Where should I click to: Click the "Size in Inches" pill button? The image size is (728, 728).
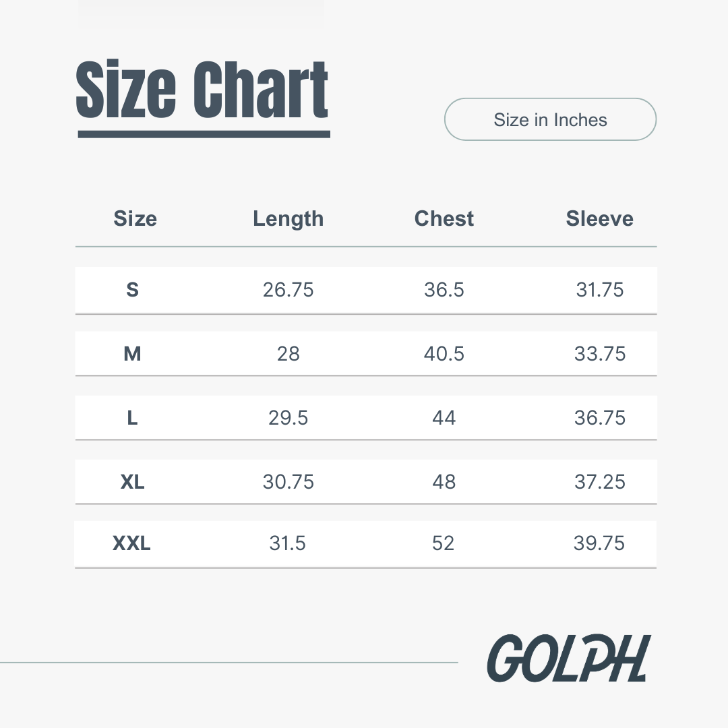tap(550, 120)
